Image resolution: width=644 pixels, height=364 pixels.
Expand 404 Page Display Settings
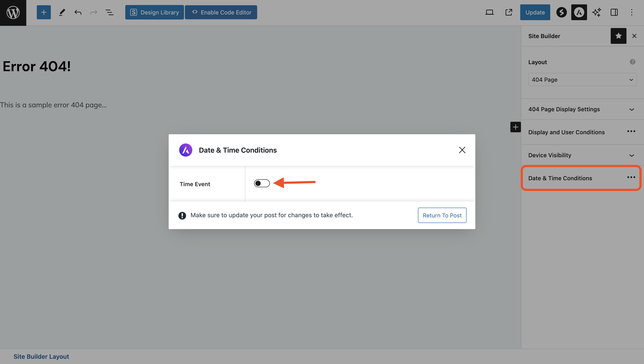point(582,109)
